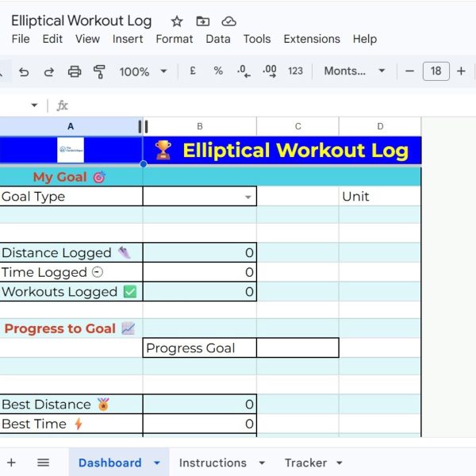Screen dimensions: 476x476
Task: Activate the paint format tool
Action: coord(99,71)
